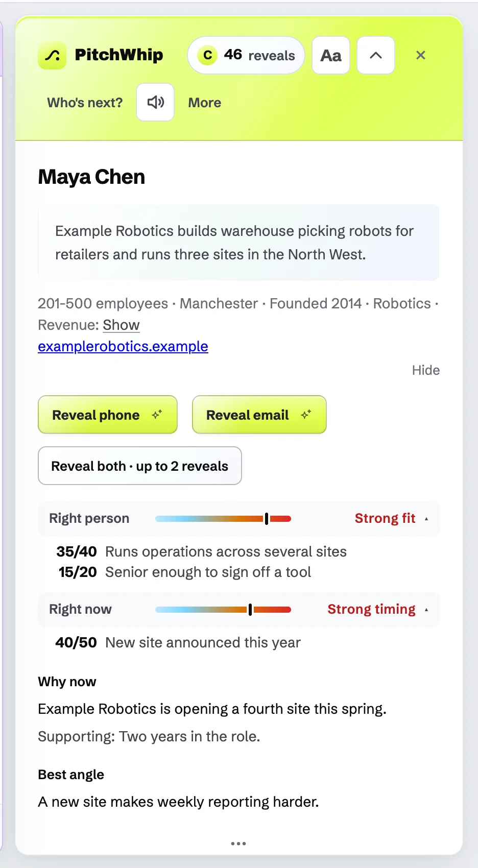Show the company revenue
478x868 pixels.
pyautogui.click(x=121, y=325)
